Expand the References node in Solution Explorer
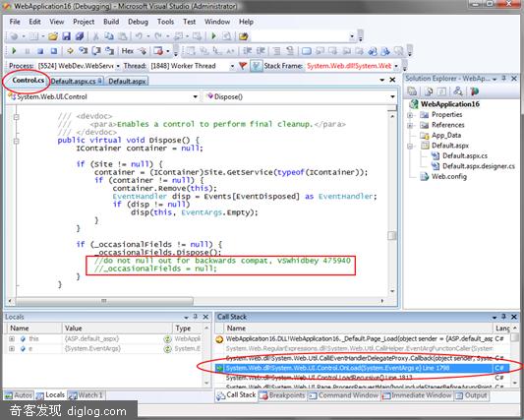Image resolution: width=524 pixels, height=420 pixels. (x=410, y=125)
